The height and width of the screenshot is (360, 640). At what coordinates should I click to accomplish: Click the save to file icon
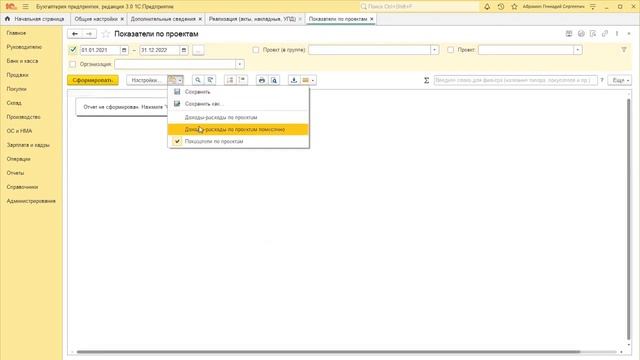coord(294,80)
